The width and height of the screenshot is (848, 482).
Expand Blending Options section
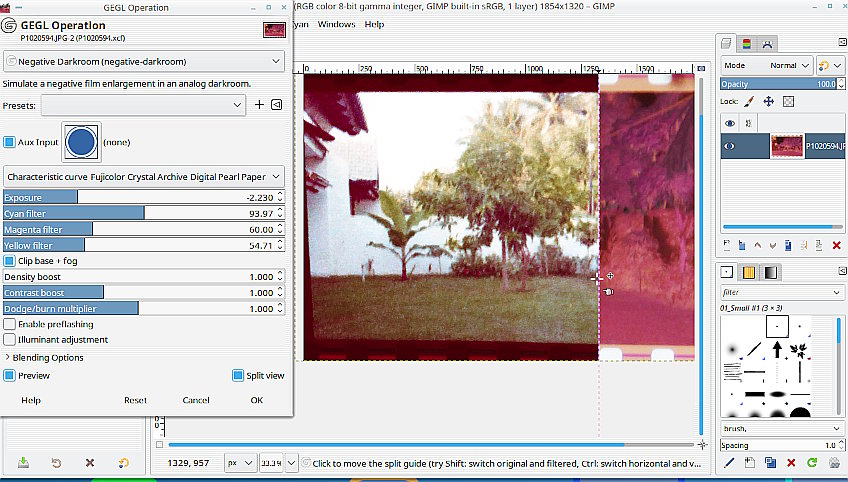pyautogui.click(x=44, y=358)
